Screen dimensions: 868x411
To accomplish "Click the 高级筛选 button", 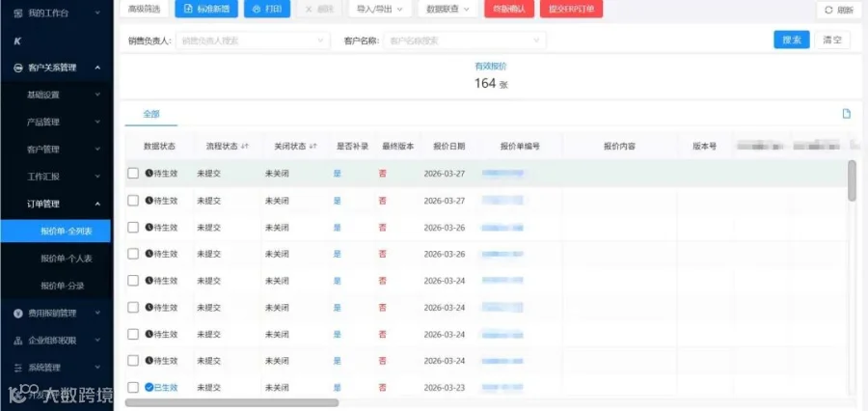I will click(144, 9).
